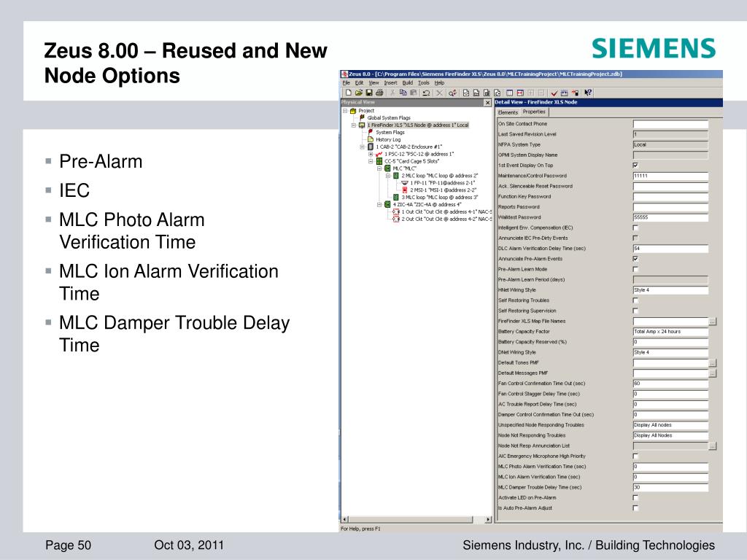This screenshot has width=747, height=560.
Task: Open the File menu
Action: 347,83
